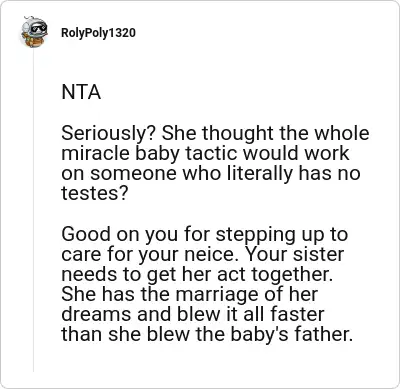Click the NTA verdict text
Image resolution: width=400 pixels, height=389 pixels.
(x=81, y=92)
